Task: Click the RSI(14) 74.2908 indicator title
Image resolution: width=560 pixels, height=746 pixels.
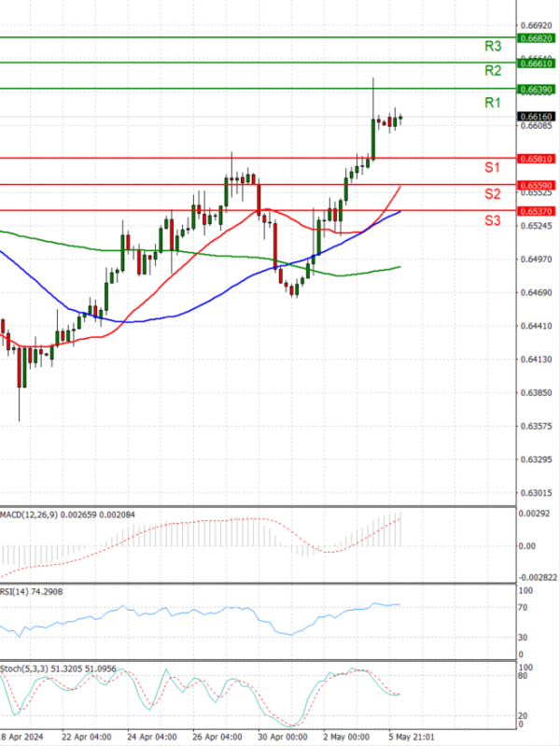Action: coord(32,591)
